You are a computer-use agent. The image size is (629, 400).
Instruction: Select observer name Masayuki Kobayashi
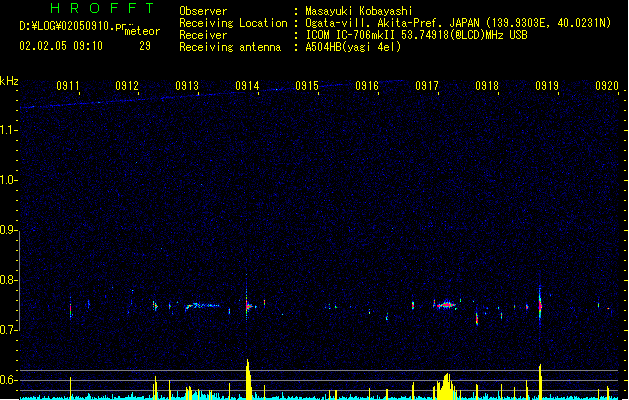pos(359,11)
